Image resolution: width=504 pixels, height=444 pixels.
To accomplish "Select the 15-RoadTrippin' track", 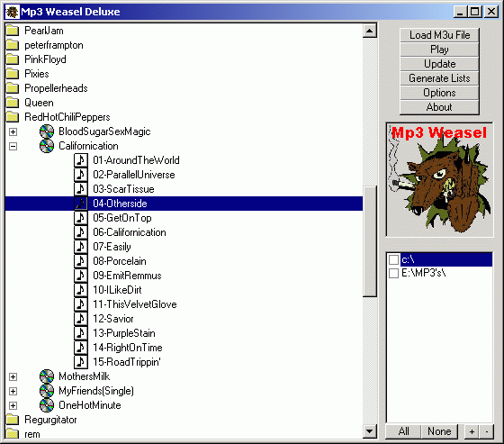I will pos(127,362).
